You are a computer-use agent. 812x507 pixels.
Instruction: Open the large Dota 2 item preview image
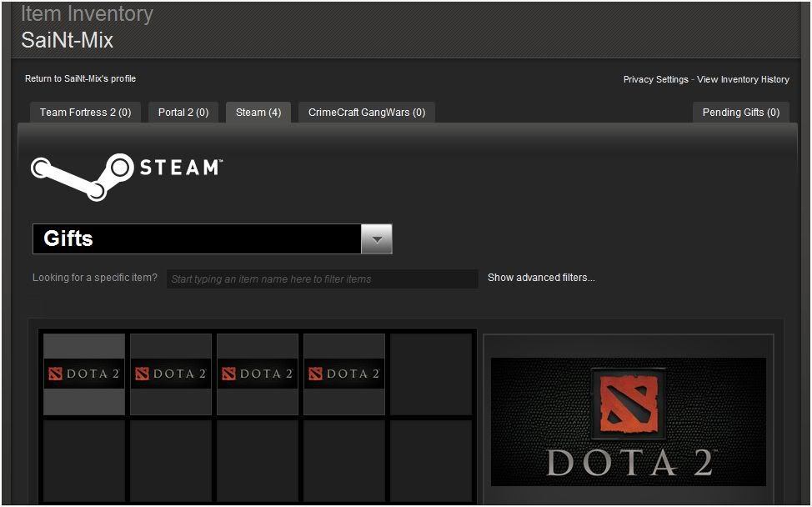tap(628, 422)
